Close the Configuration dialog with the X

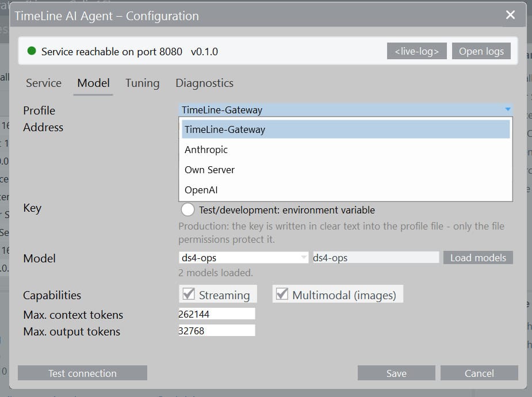[510, 15]
